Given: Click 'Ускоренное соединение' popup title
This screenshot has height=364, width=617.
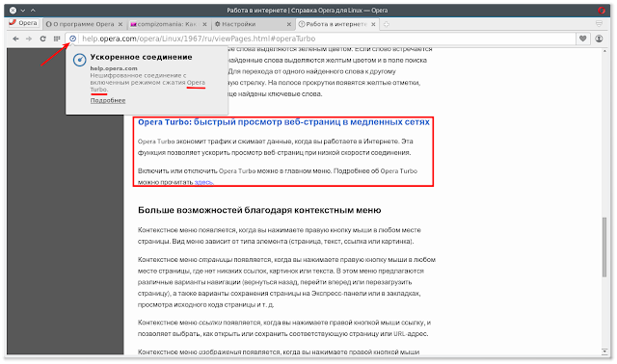Looking at the screenshot, I should 142,57.
